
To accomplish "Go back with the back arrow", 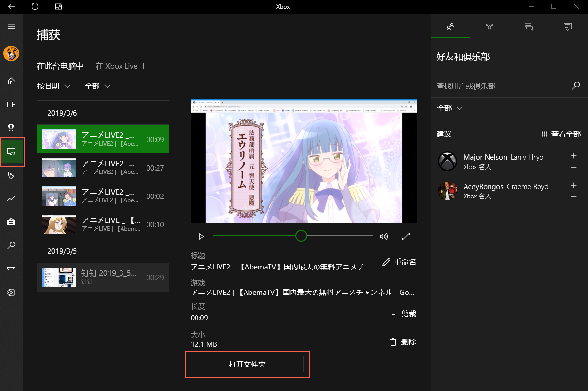I will (x=12, y=7).
